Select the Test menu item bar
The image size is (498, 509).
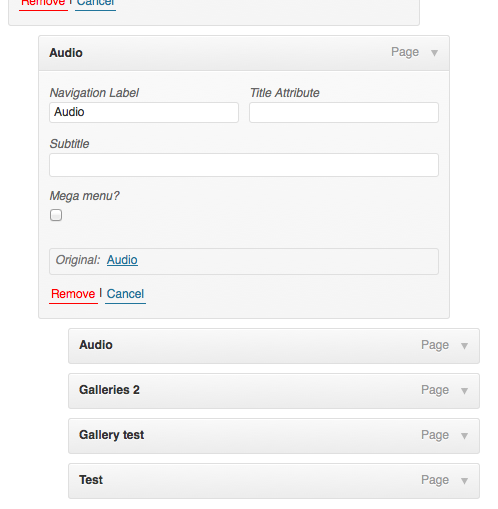[274, 481]
